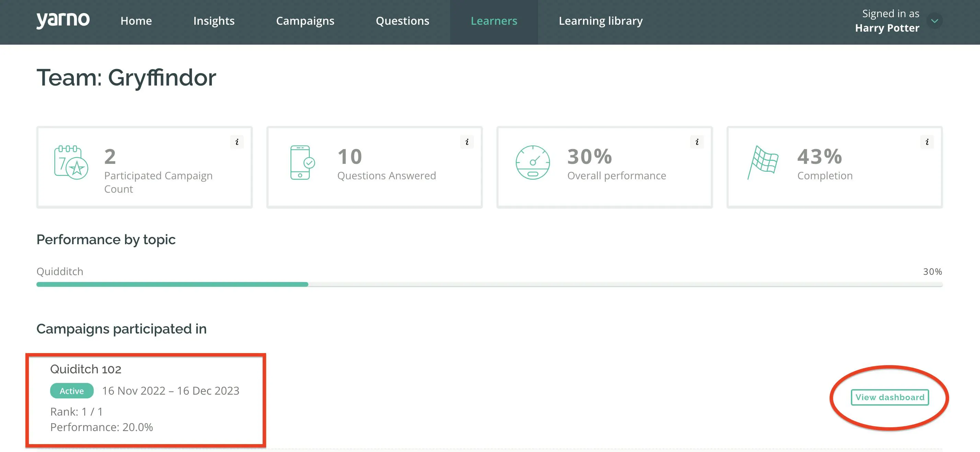Open info for Participated Campaign Count
The width and height of the screenshot is (980, 452).
(x=237, y=142)
